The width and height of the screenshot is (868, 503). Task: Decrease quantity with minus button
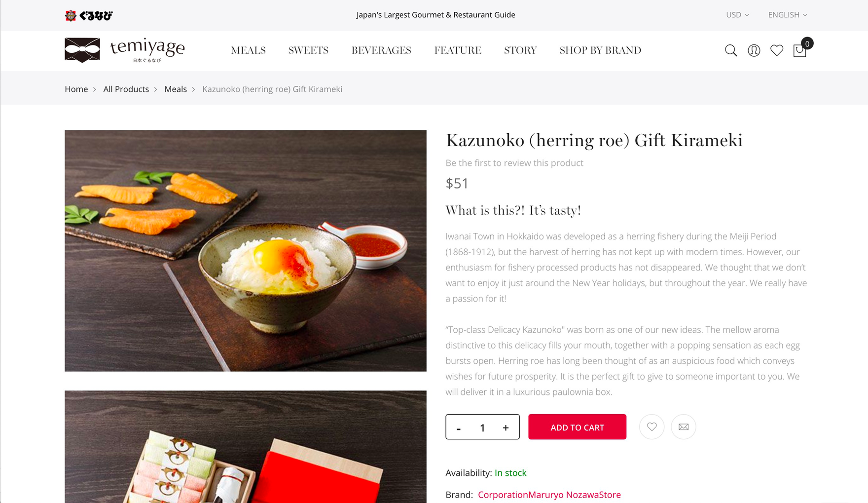pyautogui.click(x=459, y=427)
